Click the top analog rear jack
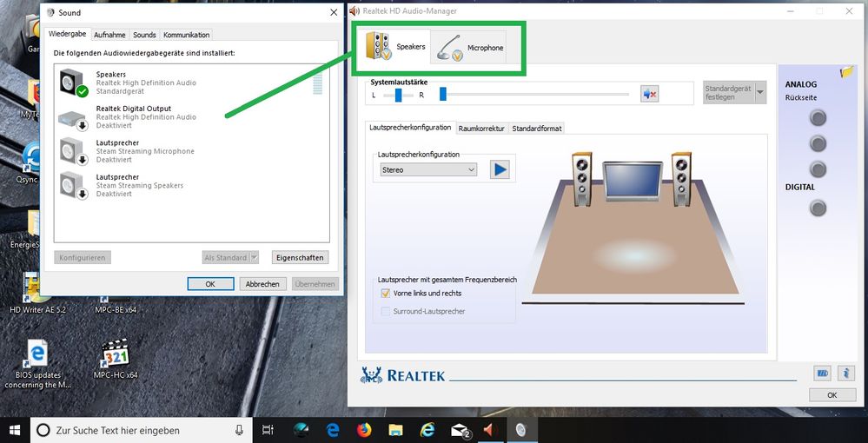The width and height of the screenshot is (868, 443). click(x=818, y=117)
